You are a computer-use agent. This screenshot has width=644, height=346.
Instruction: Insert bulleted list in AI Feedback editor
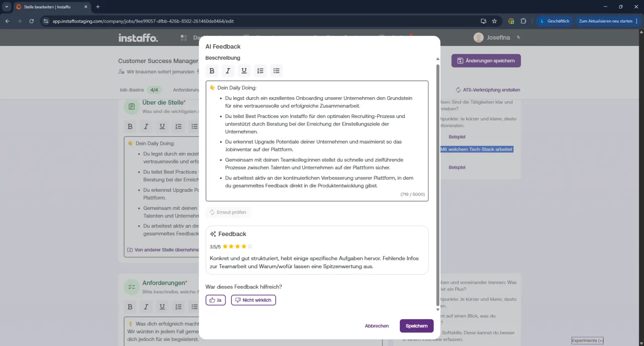click(276, 71)
